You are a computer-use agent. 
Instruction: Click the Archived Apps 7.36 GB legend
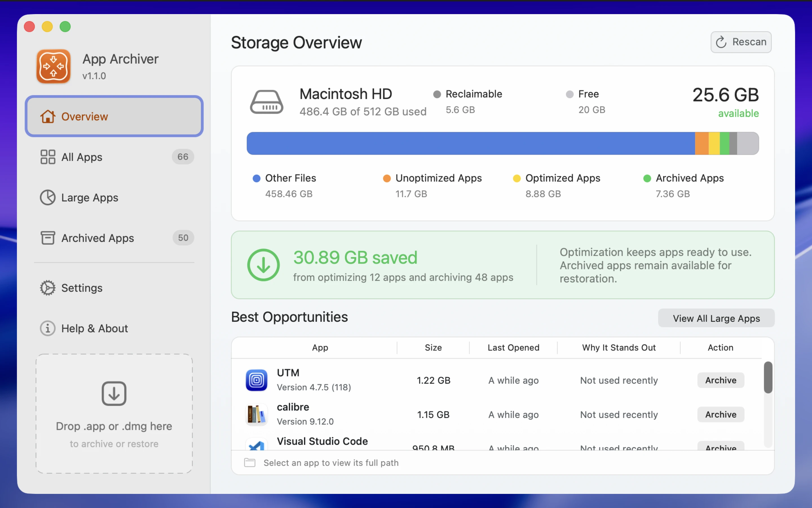pyautogui.click(x=683, y=186)
